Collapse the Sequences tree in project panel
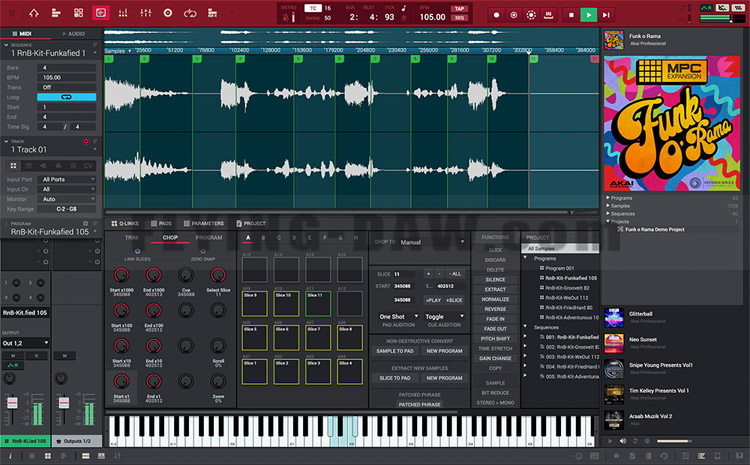 (525, 327)
